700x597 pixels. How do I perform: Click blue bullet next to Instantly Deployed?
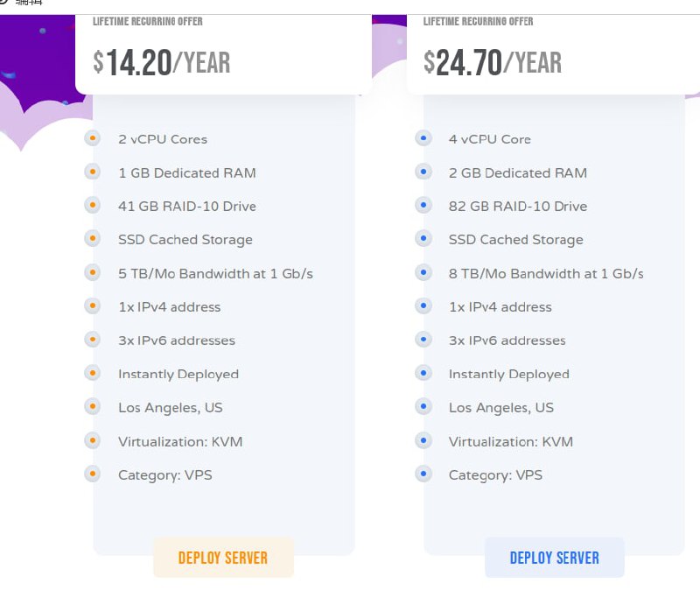pos(423,373)
